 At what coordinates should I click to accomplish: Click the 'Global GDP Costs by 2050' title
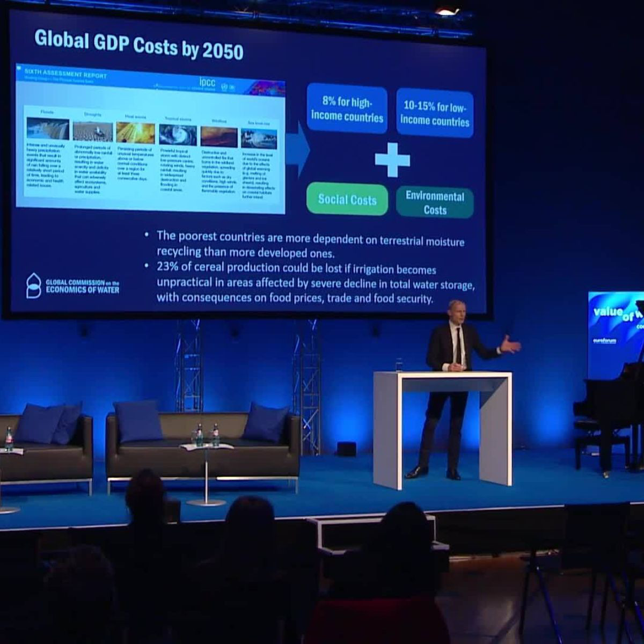click(138, 45)
